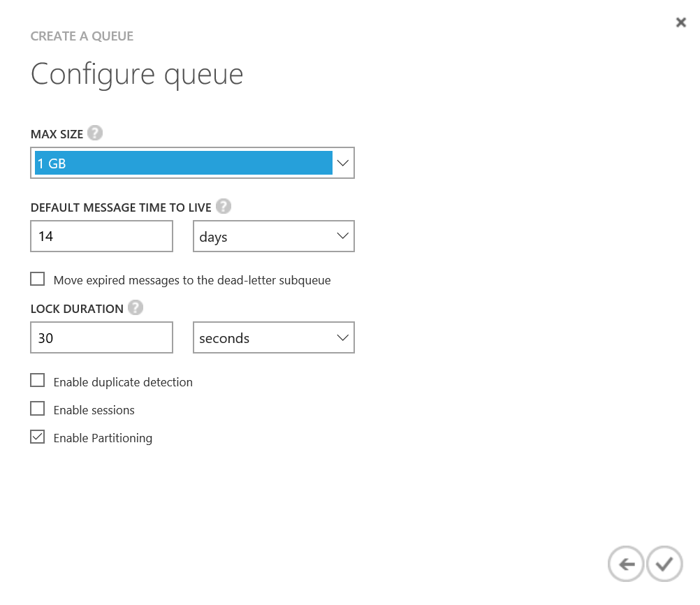Click the CREATE A QUEUE wizard title

click(82, 36)
